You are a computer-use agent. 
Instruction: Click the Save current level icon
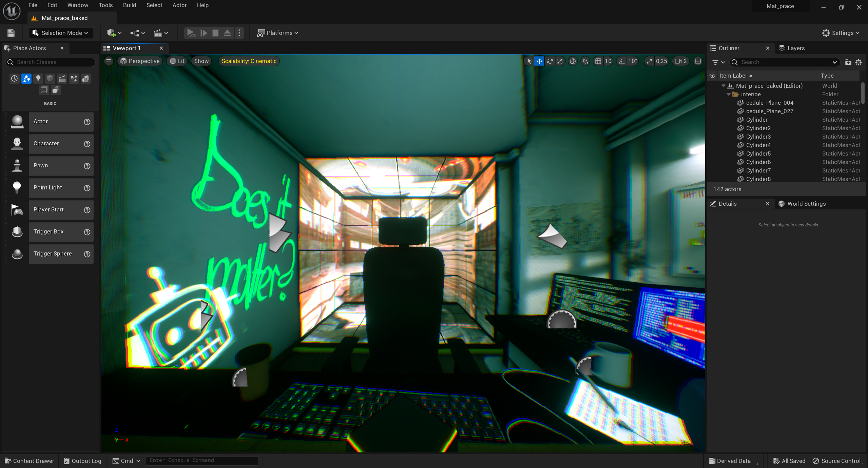(11, 33)
